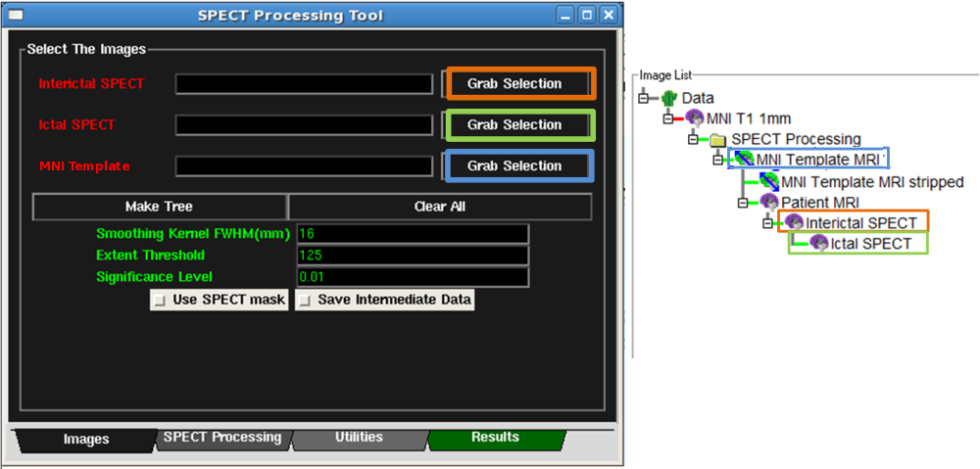Click the Smoothing Kernel FWHM input field
Viewport: 980px width, 469px height.
412,234
